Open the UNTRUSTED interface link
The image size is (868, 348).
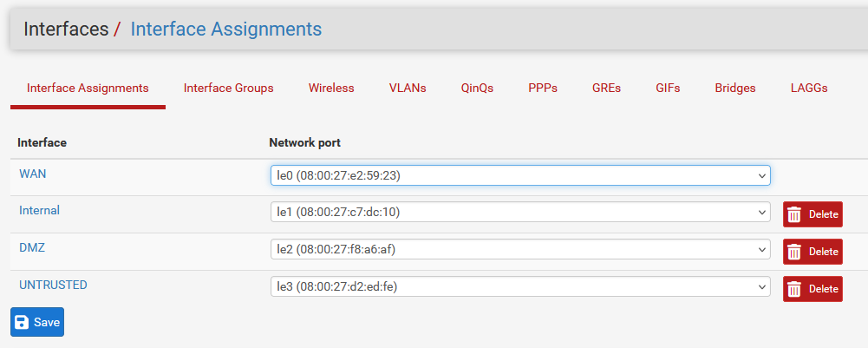pyautogui.click(x=53, y=285)
